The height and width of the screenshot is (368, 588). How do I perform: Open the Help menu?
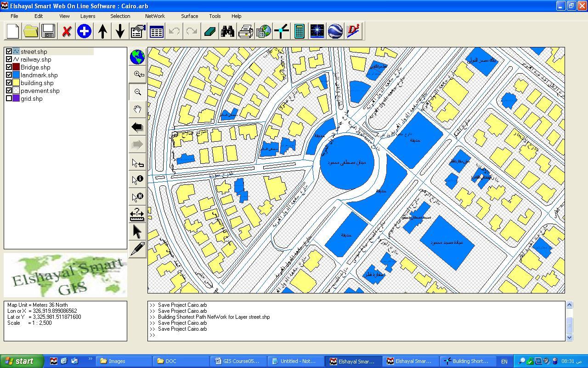pyautogui.click(x=236, y=16)
